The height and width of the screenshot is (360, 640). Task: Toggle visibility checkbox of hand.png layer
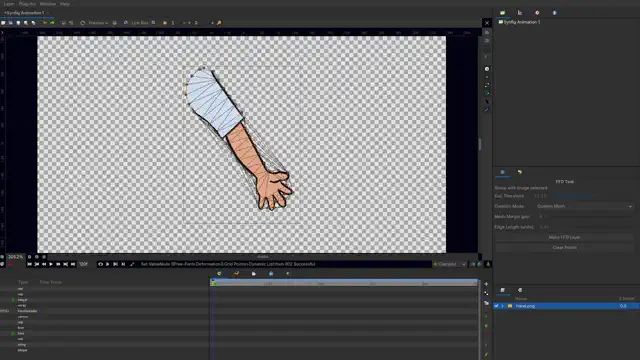(497, 306)
